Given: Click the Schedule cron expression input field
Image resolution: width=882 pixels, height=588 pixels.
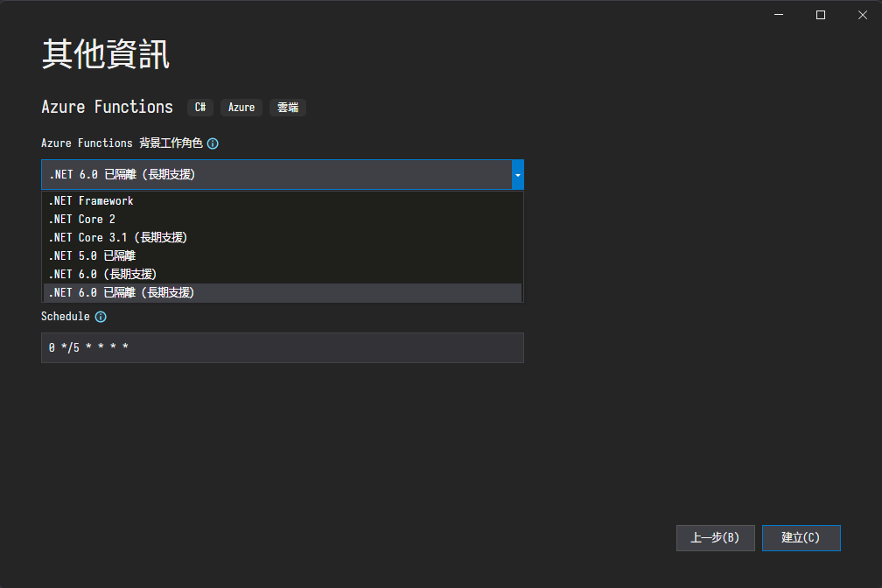Looking at the screenshot, I should coord(283,347).
